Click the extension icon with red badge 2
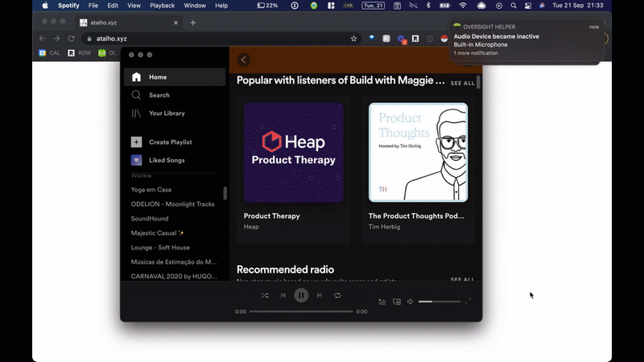This screenshot has width=644, height=362. click(401, 39)
